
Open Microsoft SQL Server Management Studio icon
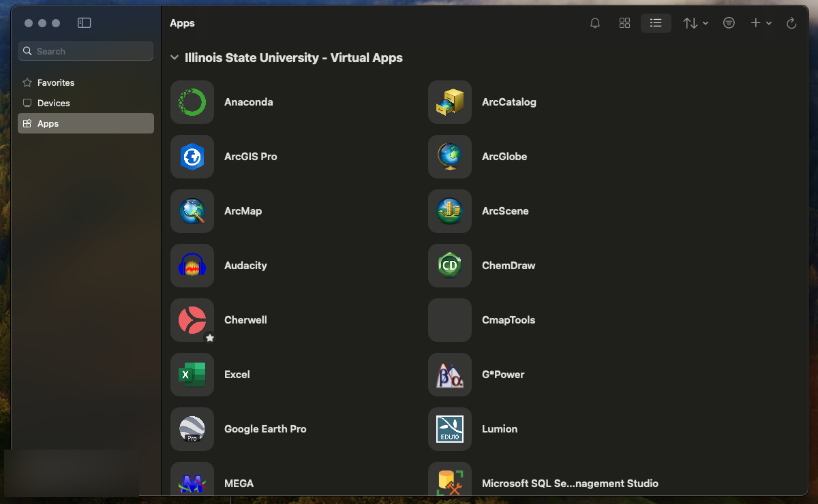(450, 479)
